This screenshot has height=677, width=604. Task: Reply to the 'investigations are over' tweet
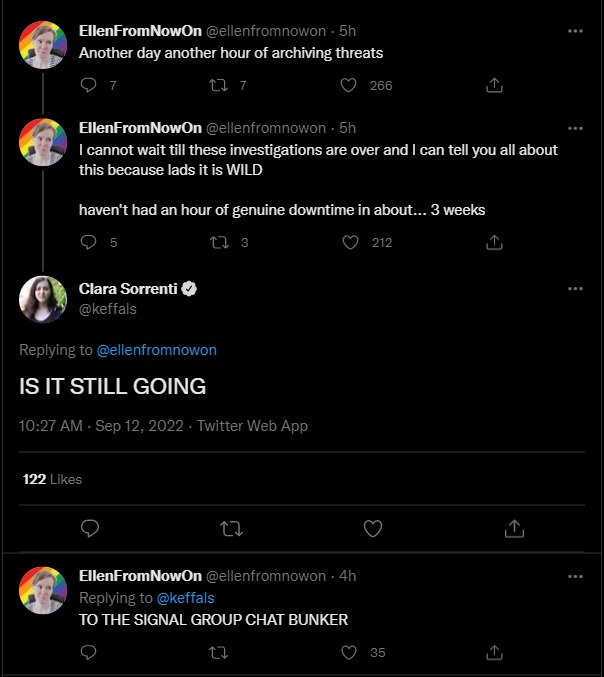click(88, 242)
